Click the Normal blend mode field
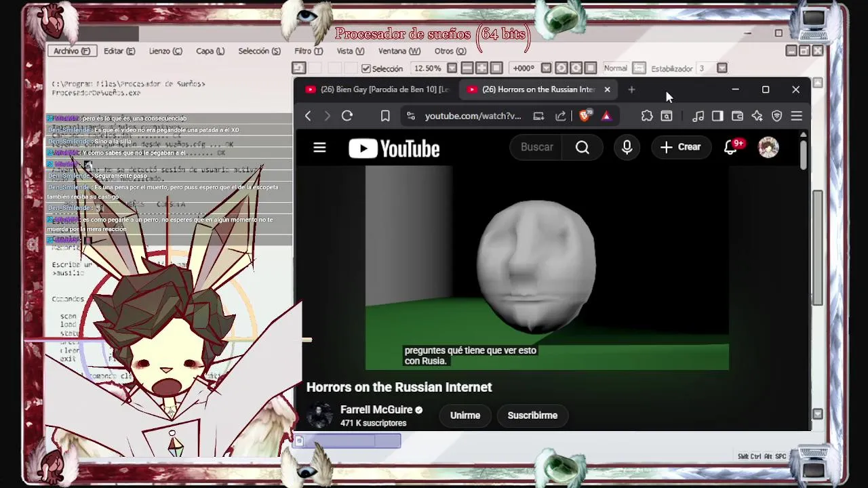 616,68
